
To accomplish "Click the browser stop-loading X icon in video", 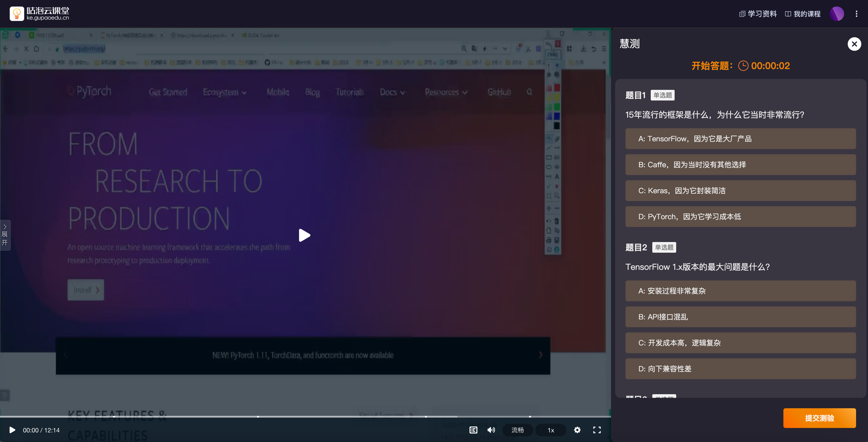I will point(26,49).
